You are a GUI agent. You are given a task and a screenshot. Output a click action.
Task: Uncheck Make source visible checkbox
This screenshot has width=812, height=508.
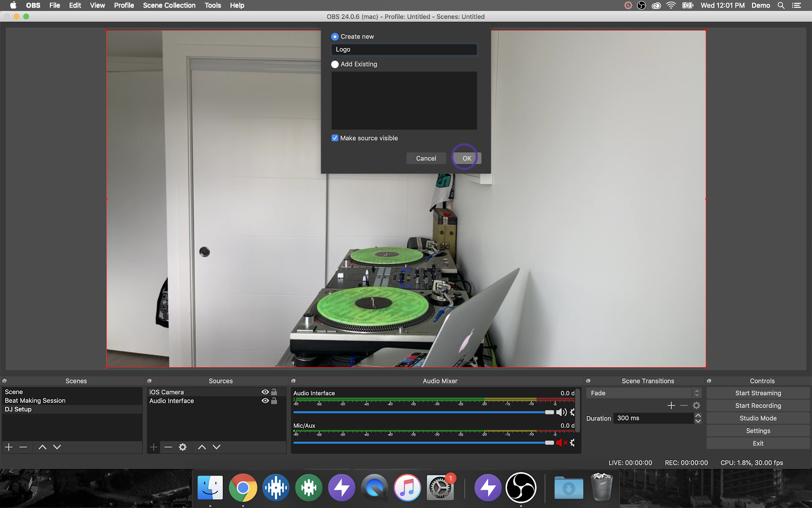[335, 138]
